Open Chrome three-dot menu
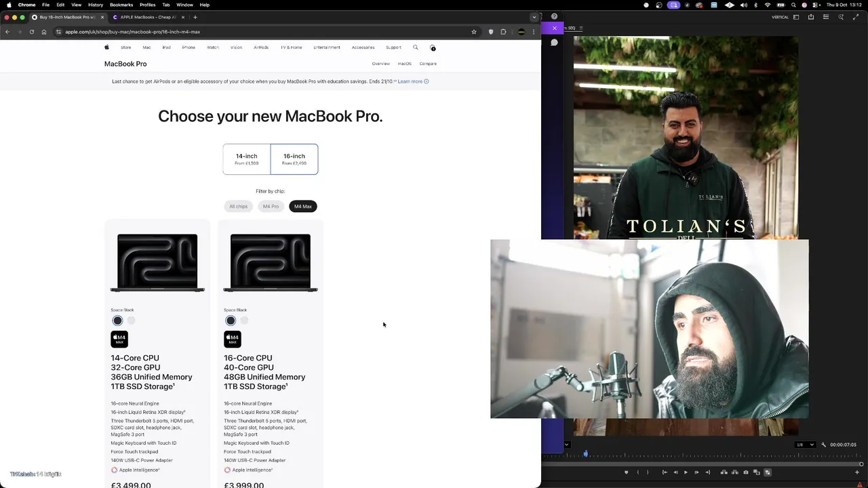Viewport: 868px width, 488px height. point(534,32)
